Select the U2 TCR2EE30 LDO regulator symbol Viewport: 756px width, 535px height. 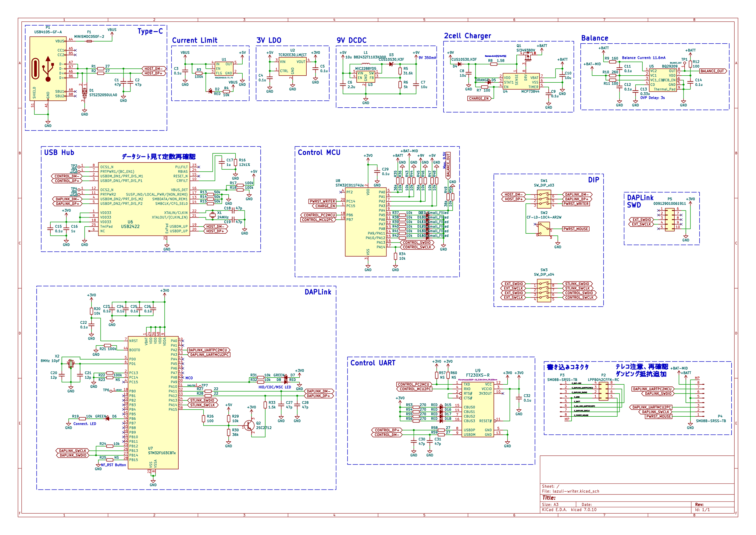(292, 66)
